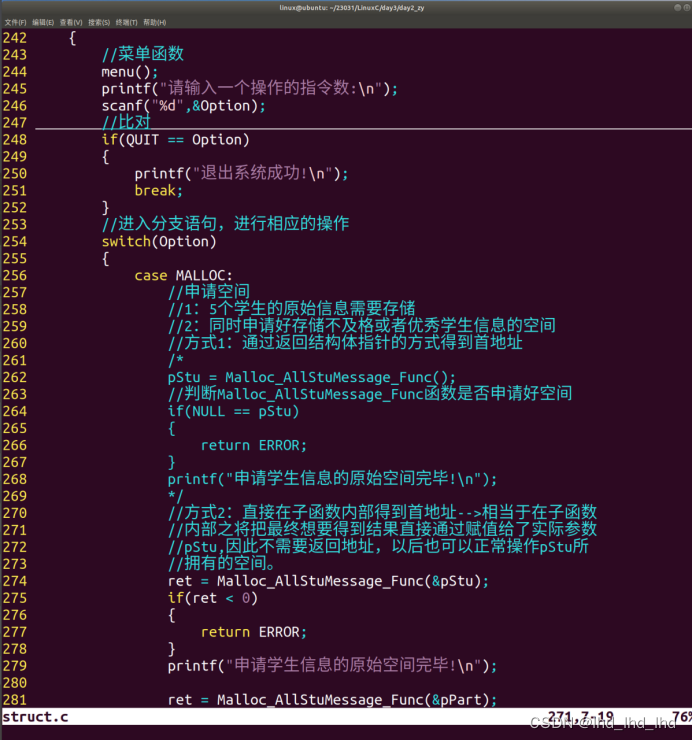
Task: Click ret = Malloc_AllStuMessage_Func(&pStu); line
Action: pyautogui.click(x=328, y=581)
